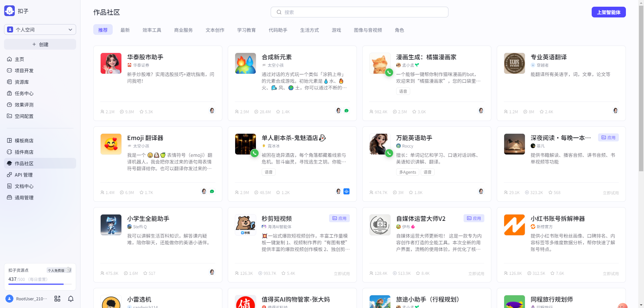Open 任务中心 in sidebar
644x308 pixels.
tap(40, 93)
